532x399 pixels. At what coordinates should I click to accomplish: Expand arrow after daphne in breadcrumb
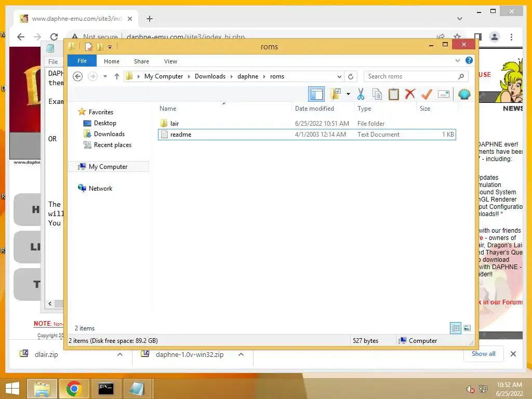click(264, 77)
